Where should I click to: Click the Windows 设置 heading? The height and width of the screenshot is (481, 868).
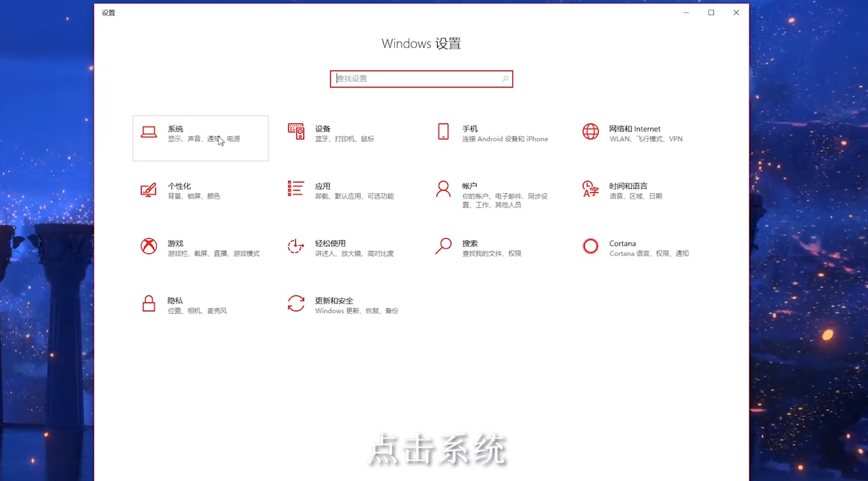tap(421, 44)
